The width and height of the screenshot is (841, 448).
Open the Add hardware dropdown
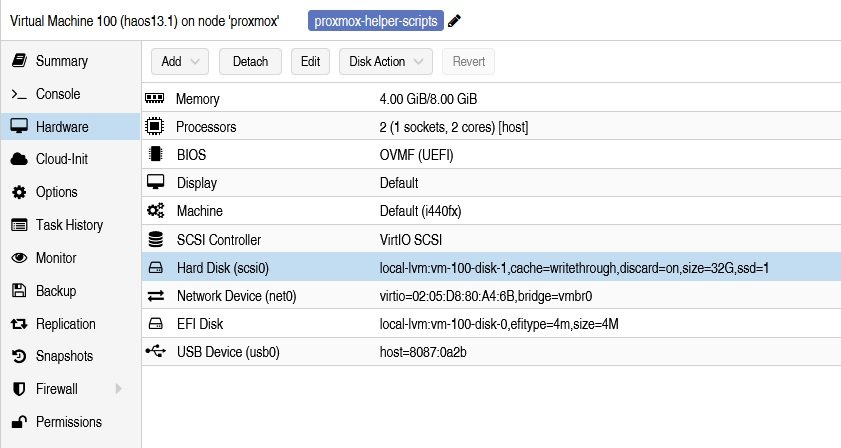[x=180, y=62]
